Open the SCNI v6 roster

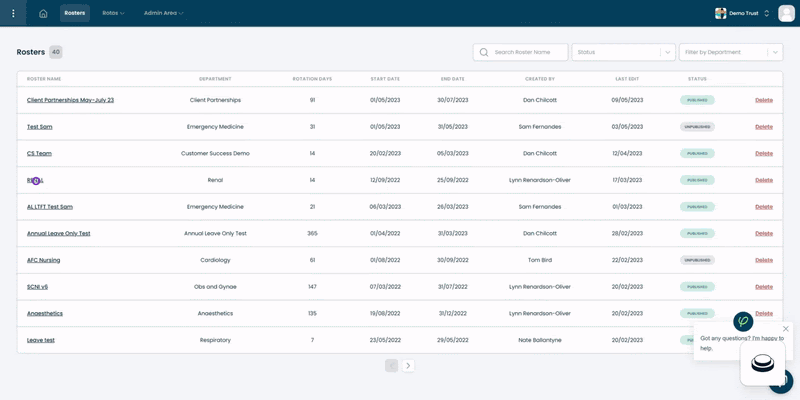click(x=37, y=287)
